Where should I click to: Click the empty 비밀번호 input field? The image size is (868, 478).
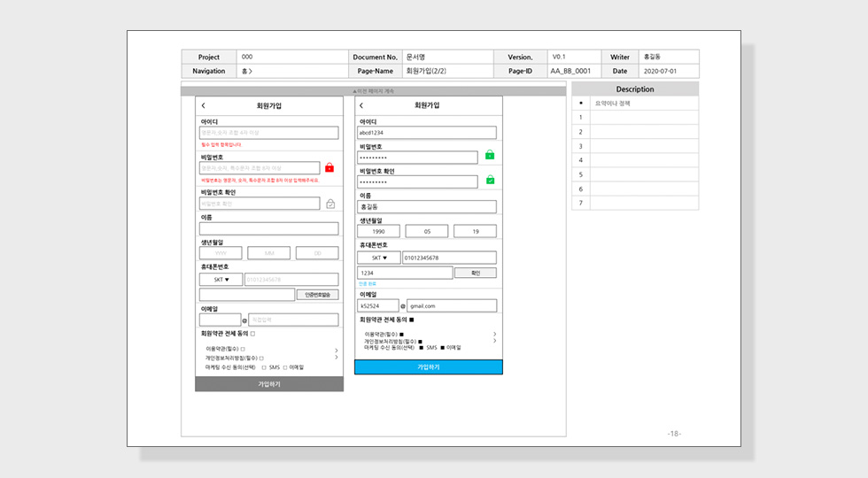point(260,168)
